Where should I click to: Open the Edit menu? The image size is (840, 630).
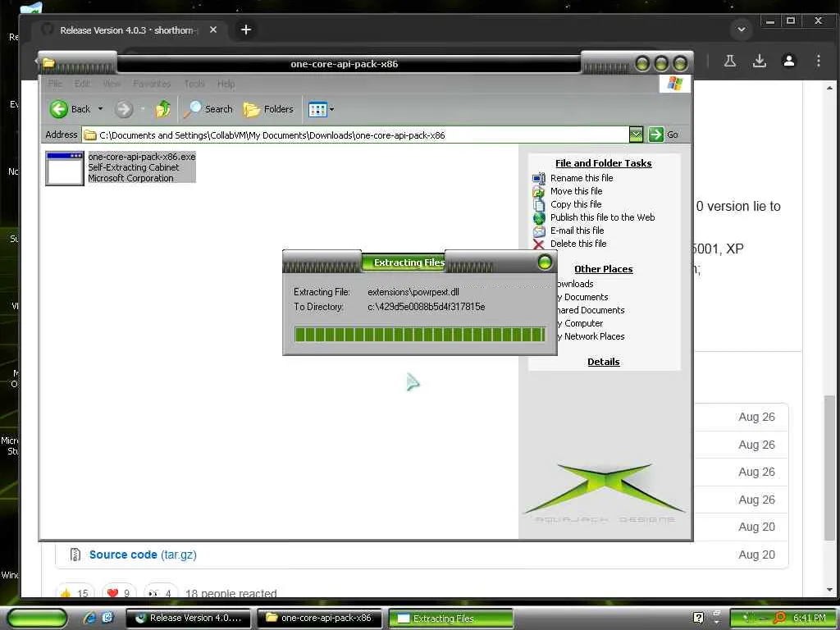(x=82, y=84)
